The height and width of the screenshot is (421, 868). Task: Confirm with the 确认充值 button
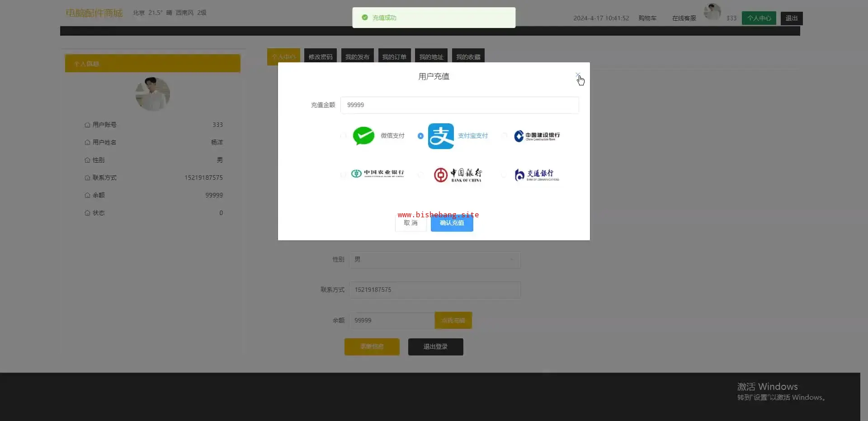click(452, 223)
